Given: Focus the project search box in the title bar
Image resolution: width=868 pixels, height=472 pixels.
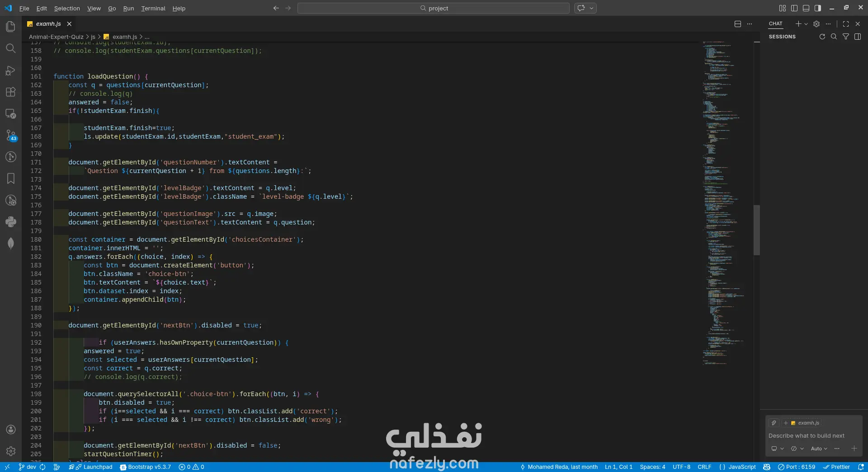Looking at the screenshot, I should click(x=434, y=8).
